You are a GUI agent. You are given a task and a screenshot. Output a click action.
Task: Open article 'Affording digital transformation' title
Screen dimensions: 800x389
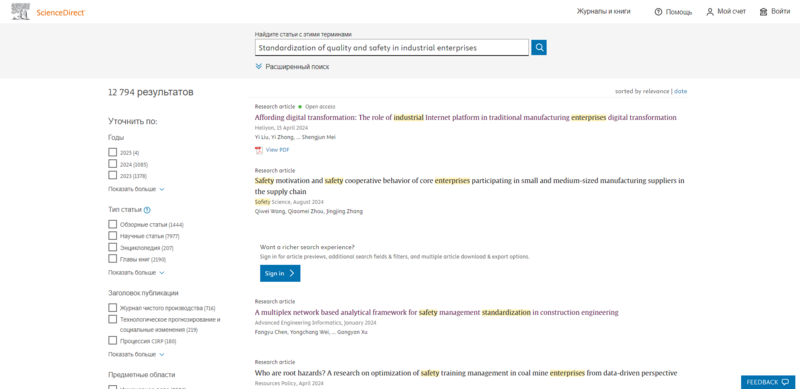465,117
